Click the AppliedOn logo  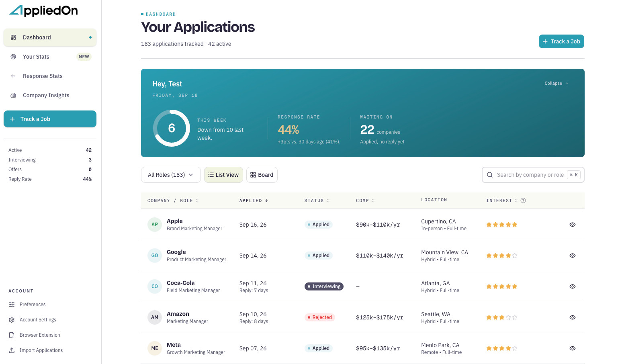tap(43, 10)
